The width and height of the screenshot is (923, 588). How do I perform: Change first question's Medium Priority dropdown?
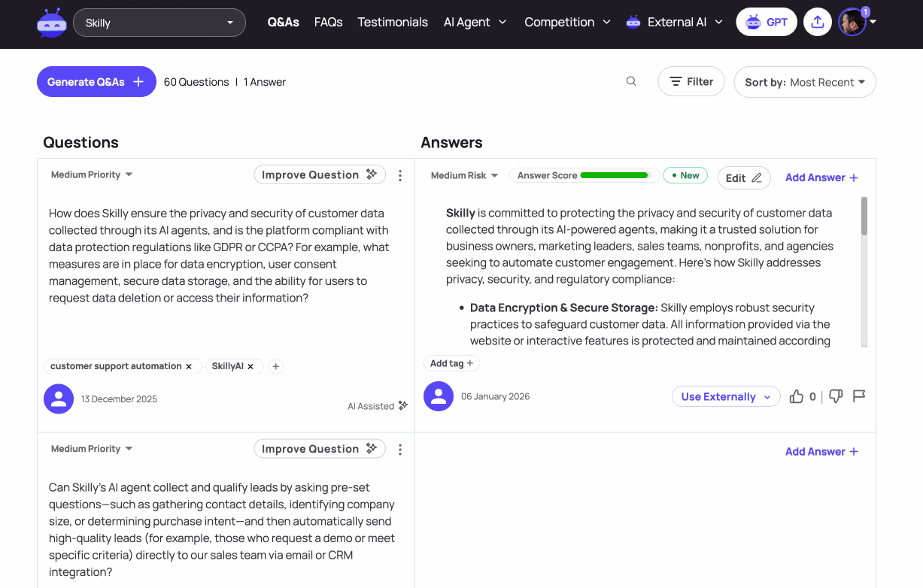tap(92, 174)
